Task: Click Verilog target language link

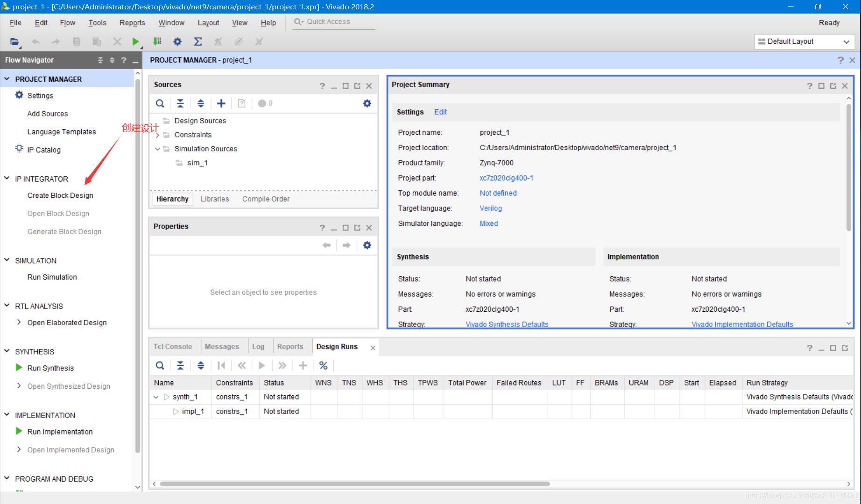Action: (491, 209)
